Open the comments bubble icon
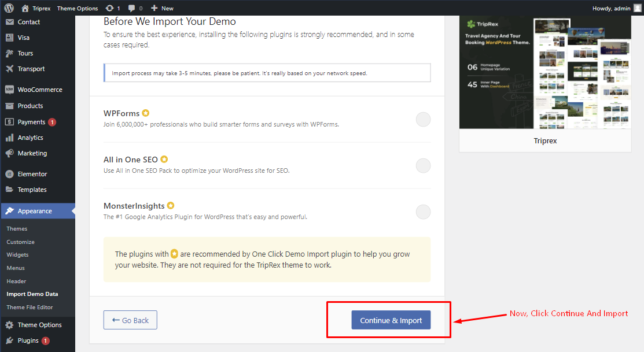Screen dimensions: 644x352 click(131, 8)
